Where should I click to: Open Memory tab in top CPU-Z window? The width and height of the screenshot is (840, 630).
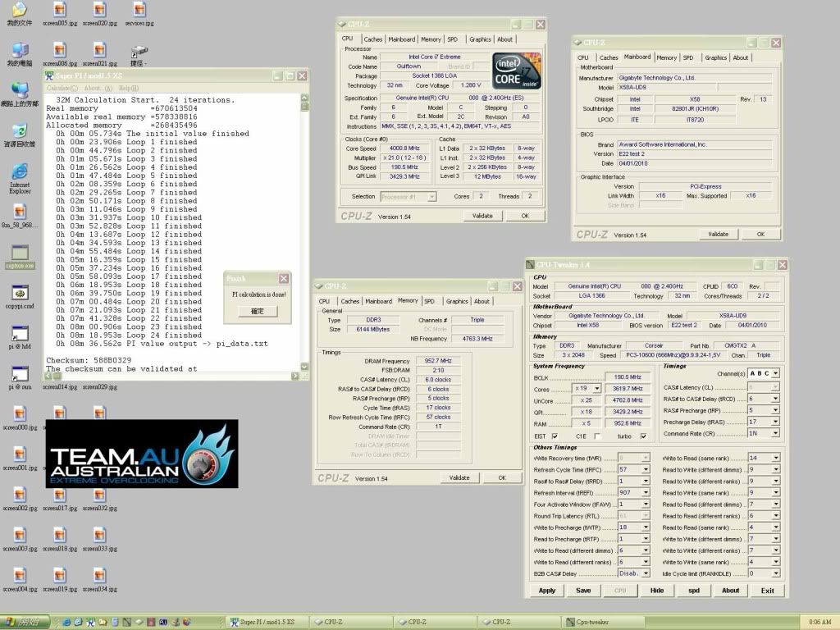point(431,39)
